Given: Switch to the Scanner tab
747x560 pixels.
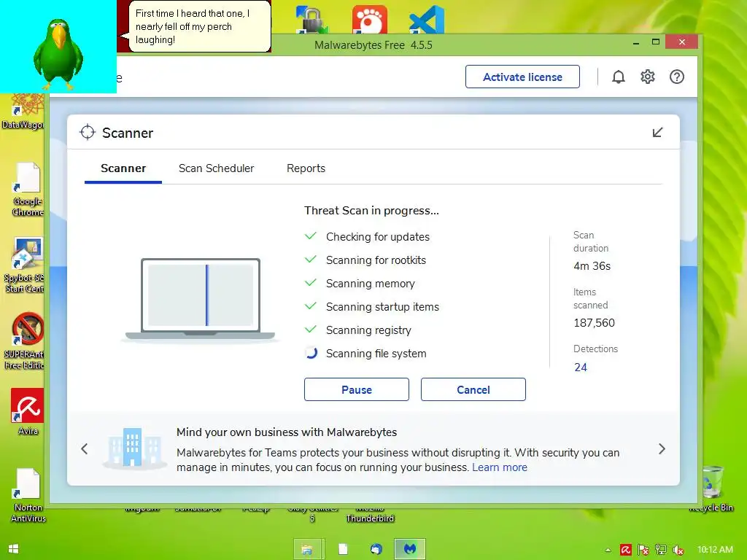Looking at the screenshot, I should (123, 168).
